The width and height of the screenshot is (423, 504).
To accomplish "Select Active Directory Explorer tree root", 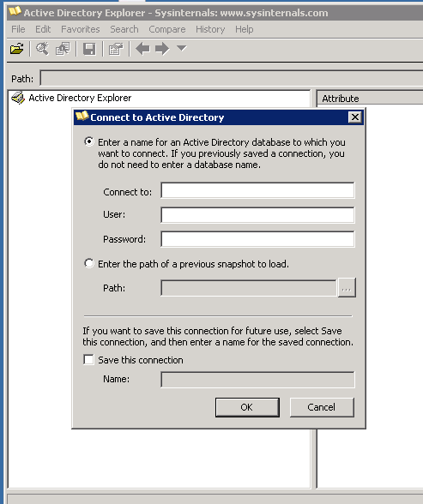I will pos(80,98).
